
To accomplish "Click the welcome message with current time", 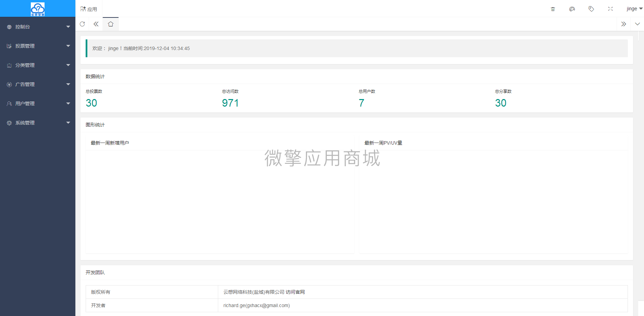I will [141, 48].
